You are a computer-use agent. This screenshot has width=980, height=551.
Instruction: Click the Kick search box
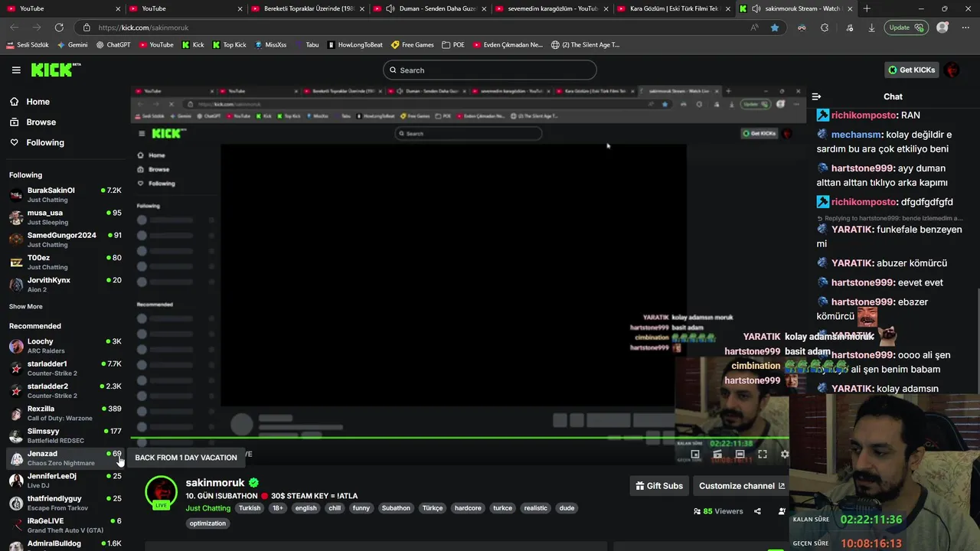(489, 70)
